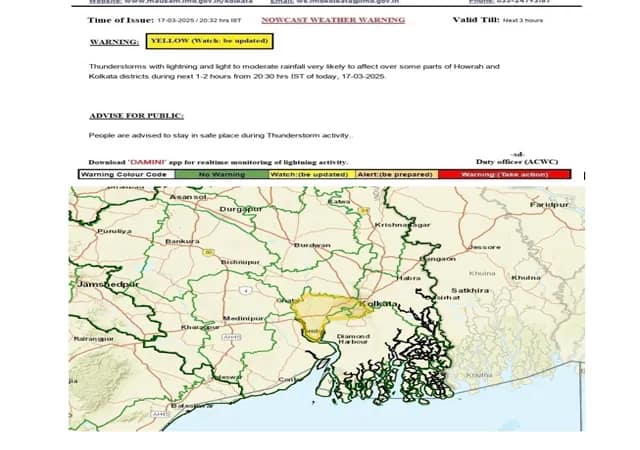The height and width of the screenshot is (450, 640).
Task: Click the NOWCAST WEATHER WARNING heading
Action: point(333,20)
